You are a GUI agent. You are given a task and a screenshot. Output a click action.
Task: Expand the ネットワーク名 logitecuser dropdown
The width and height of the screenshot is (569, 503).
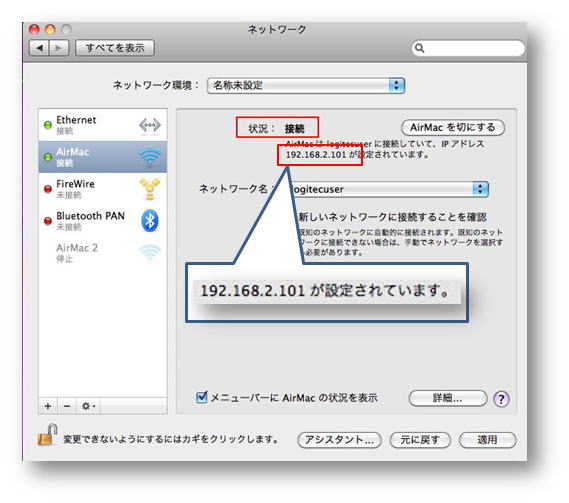[389, 189]
